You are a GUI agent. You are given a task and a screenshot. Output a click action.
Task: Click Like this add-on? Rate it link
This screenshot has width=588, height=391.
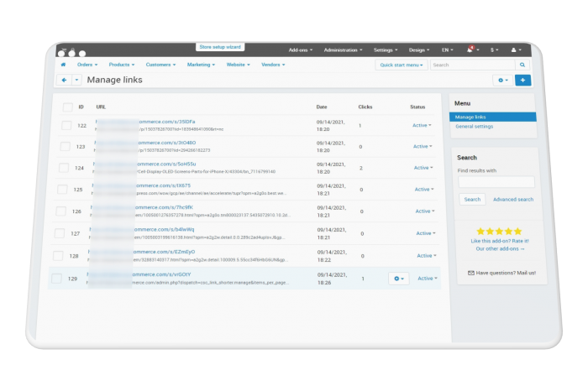click(x=500, y=241)
